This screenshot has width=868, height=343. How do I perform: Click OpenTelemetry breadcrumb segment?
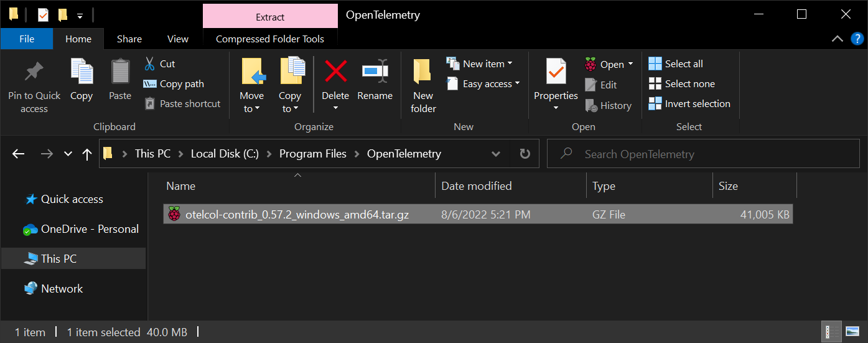404,154
